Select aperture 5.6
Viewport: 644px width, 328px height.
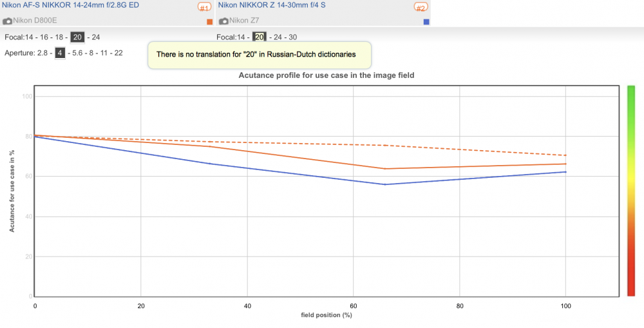pos(77,53)
